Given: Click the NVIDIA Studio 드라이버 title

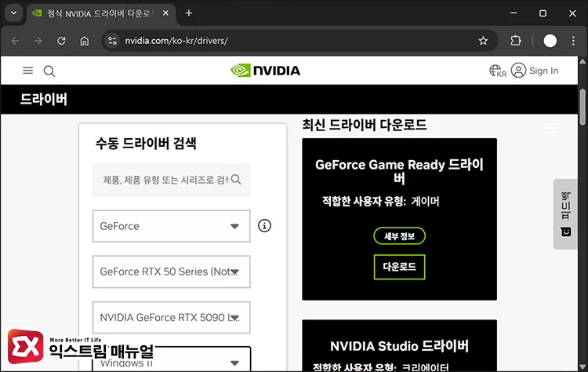Looking at the screenshot, I should click(x=399, y=346).
